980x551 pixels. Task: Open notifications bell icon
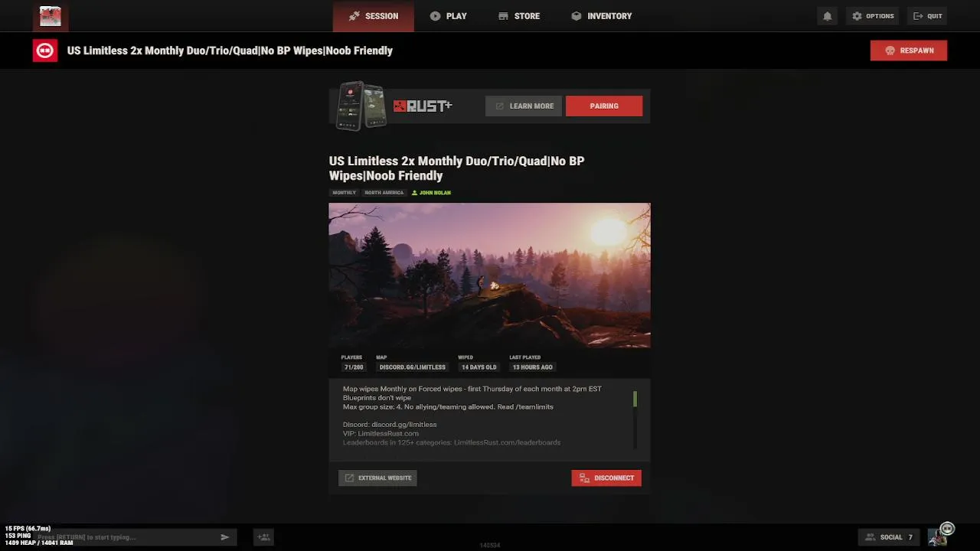[827, 16]
